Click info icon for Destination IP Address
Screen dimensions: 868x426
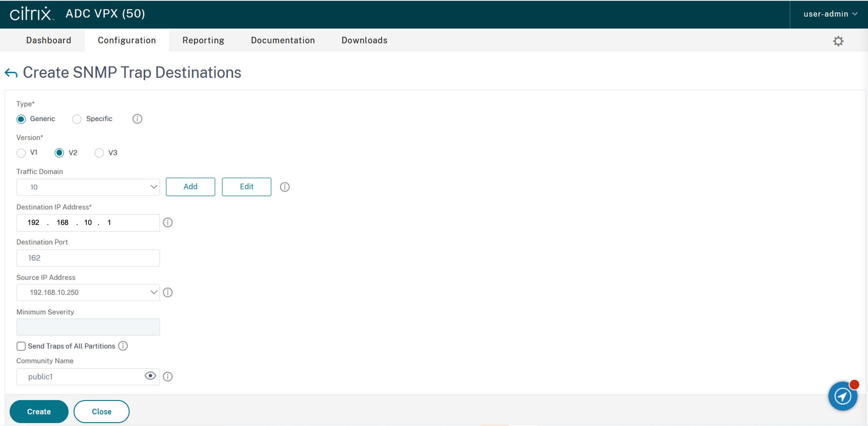pyautogui.click(x=167, y=223)
